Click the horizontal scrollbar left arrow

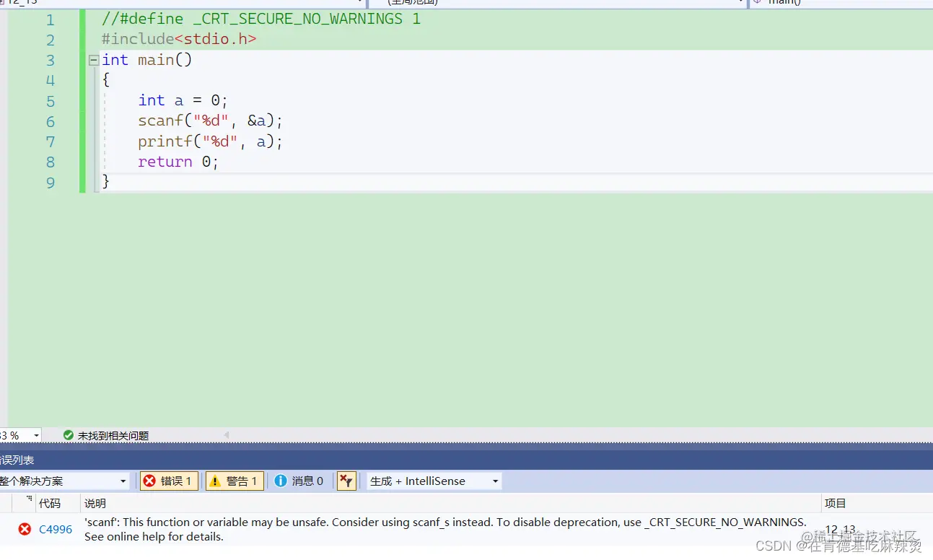[226, 435]
